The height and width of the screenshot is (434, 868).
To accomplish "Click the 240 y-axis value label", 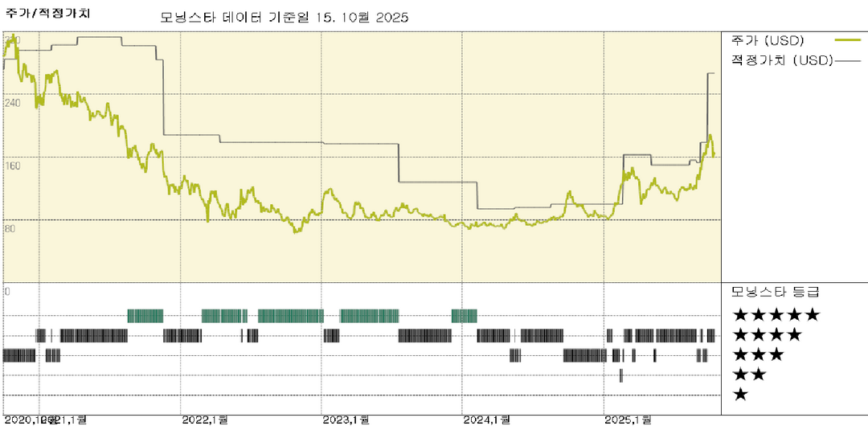I will pos(13,103).
